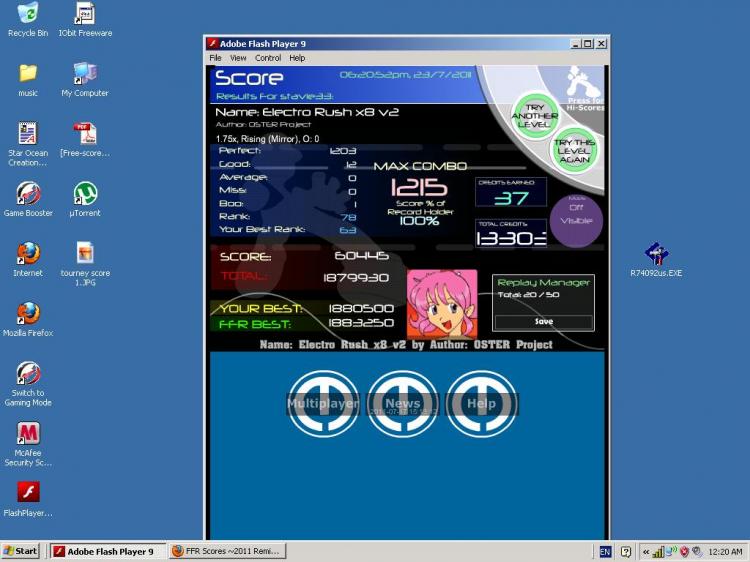Expand the Control menu
This screenshot has height=562, width=750.
pyautogui.click(x=268, y=58)
